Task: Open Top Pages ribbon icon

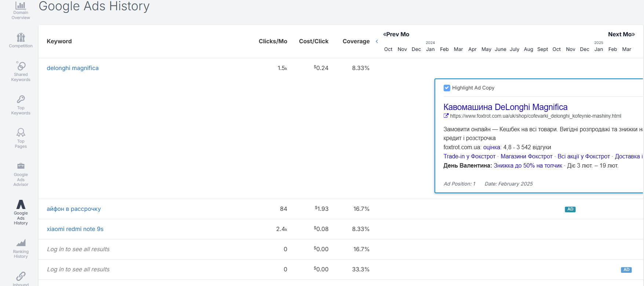Action: pyautogui.click(x=21, y=132)
